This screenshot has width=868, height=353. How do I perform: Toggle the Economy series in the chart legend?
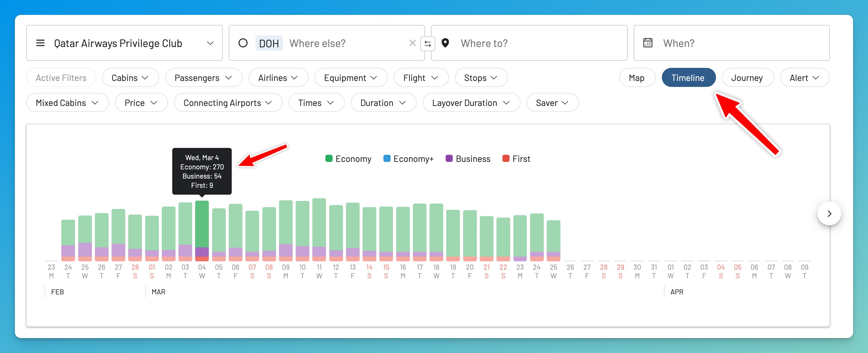352,159
